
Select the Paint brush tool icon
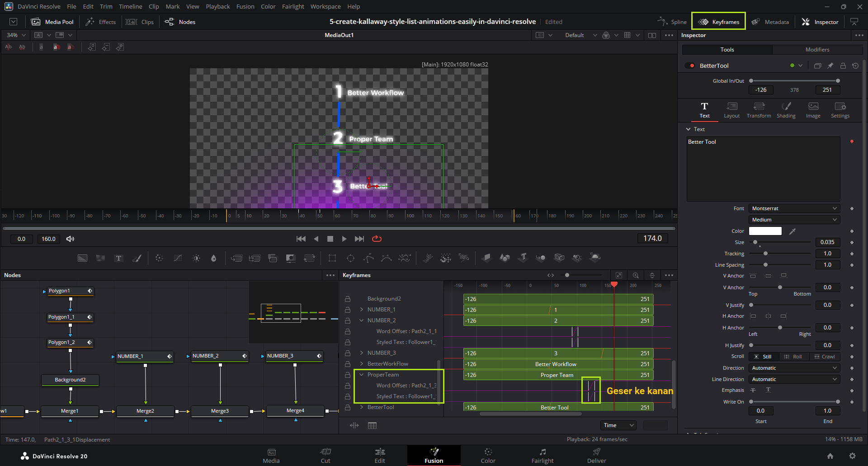137,258
